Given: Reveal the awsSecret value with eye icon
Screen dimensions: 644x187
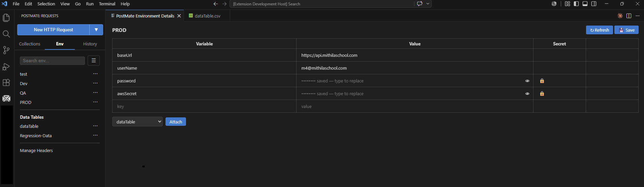Looking at the screenshot, I should tap(527, 93).
